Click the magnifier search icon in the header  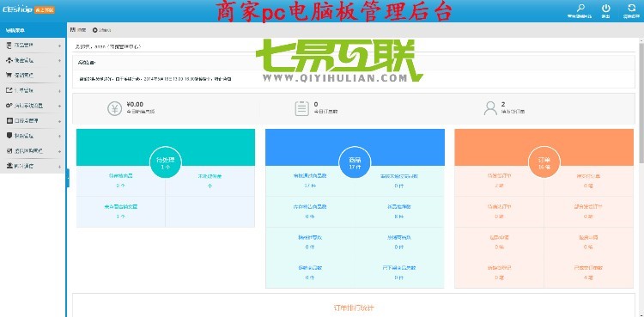click(580, 8)
